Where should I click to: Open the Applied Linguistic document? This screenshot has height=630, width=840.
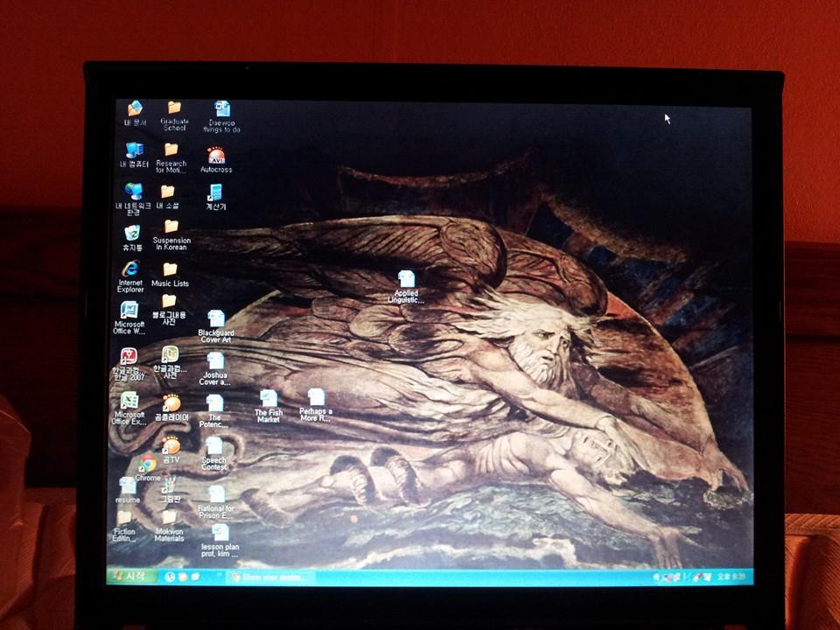click(x=406, y=280)
